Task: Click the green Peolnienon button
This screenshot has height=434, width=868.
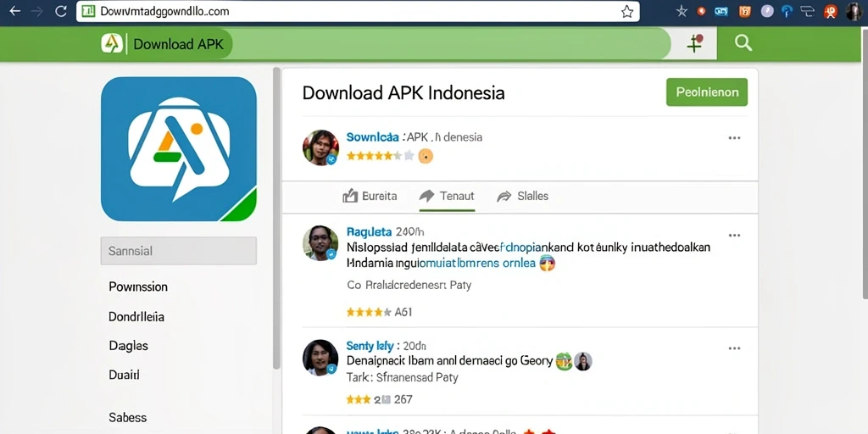Action: [707, 92]
